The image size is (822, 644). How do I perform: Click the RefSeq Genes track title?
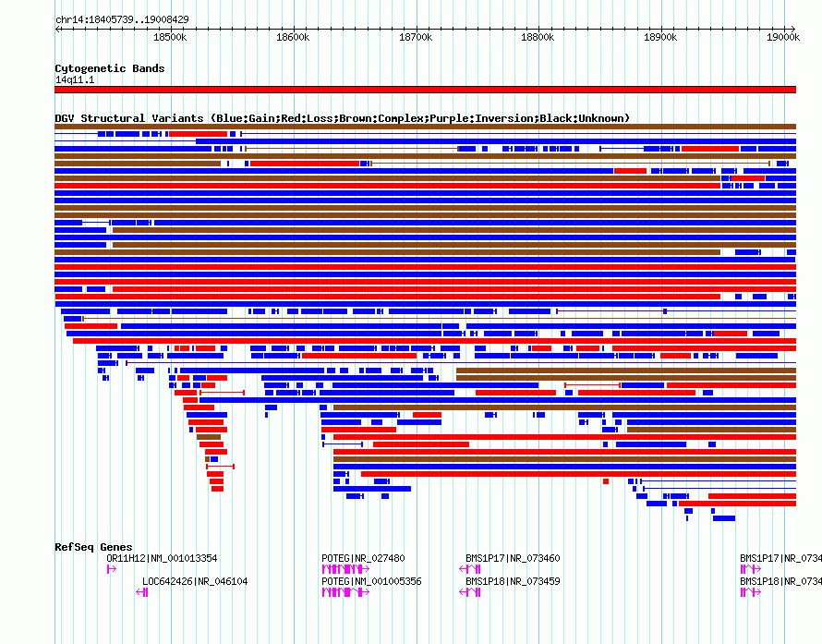coord(93,547)
